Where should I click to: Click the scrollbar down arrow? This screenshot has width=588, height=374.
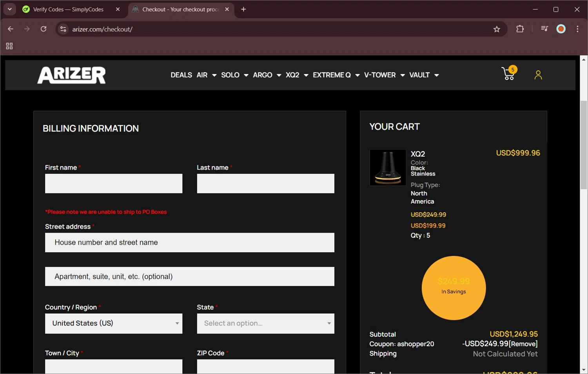pyautogui.click(x=584, y=370)
